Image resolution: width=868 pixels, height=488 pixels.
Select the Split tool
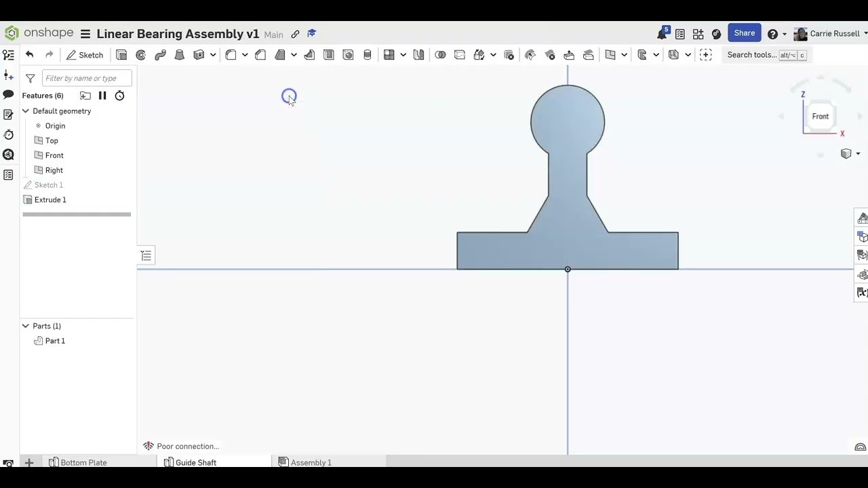point(460,55)
